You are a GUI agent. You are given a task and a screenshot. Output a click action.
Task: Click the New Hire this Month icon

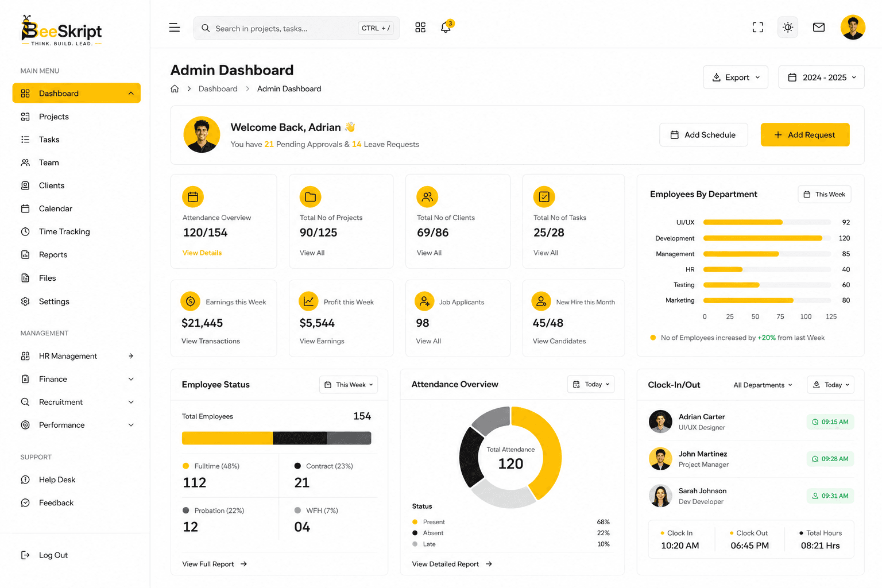tap(541, 301)
